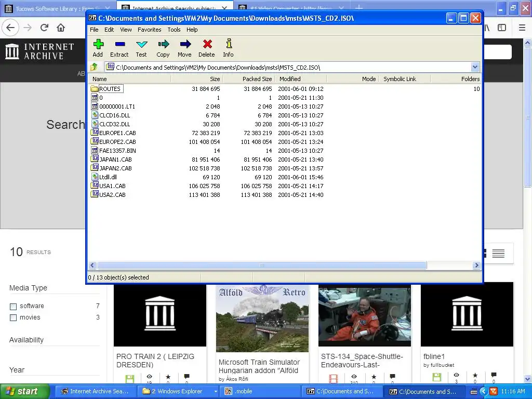Click the browser Back arrow

click(10, 28)
